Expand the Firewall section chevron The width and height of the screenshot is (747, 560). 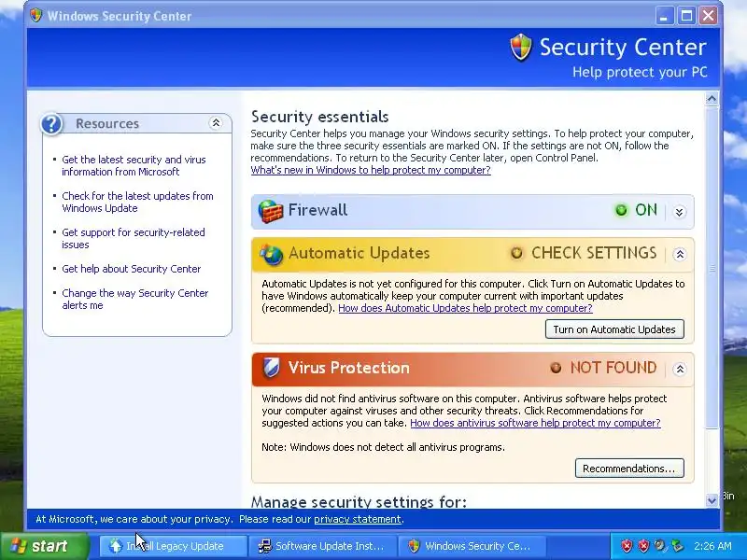[680, 212]
